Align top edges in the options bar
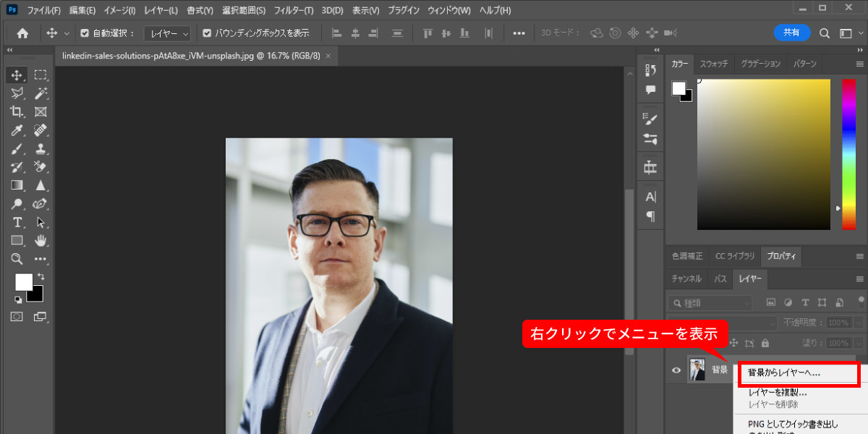 point(427,33)
